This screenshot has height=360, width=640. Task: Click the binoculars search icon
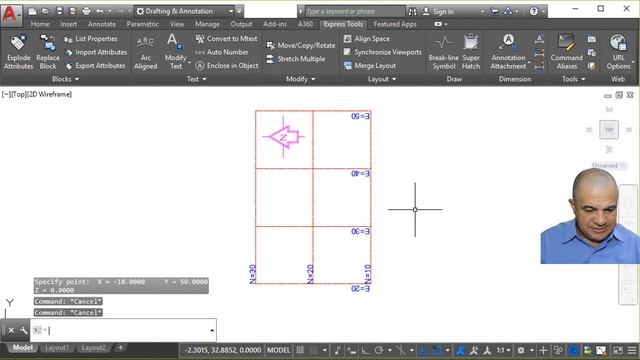(x=413, y=11)
